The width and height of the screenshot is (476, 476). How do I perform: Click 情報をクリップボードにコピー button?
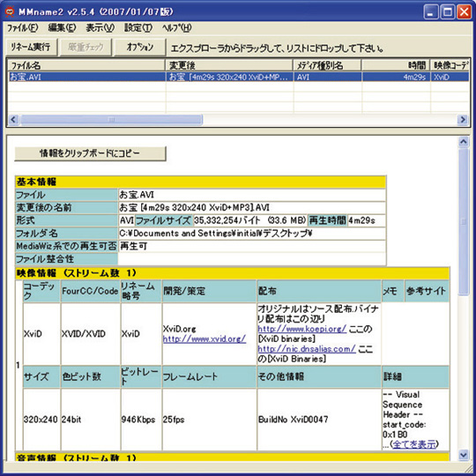click(x=90, y=153)
